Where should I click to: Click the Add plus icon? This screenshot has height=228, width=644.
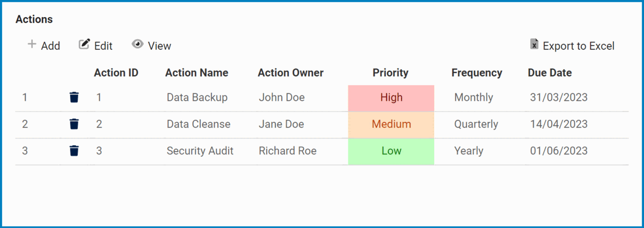(32, 45)
